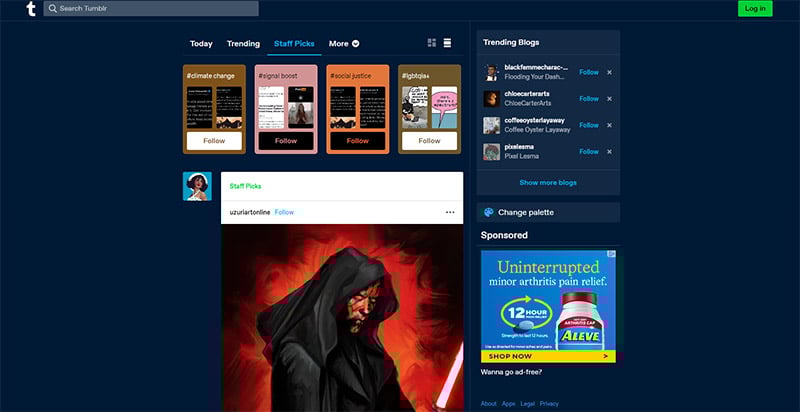Open #climate change preview thumbnails

(x=214, y=108)
